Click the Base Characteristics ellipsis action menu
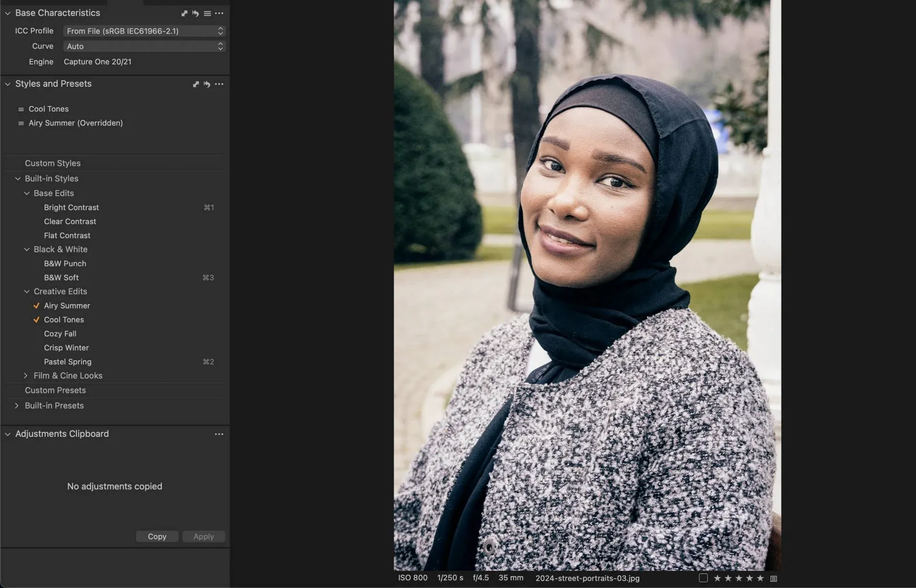The image size is (916, 588). tap(219, 13)
